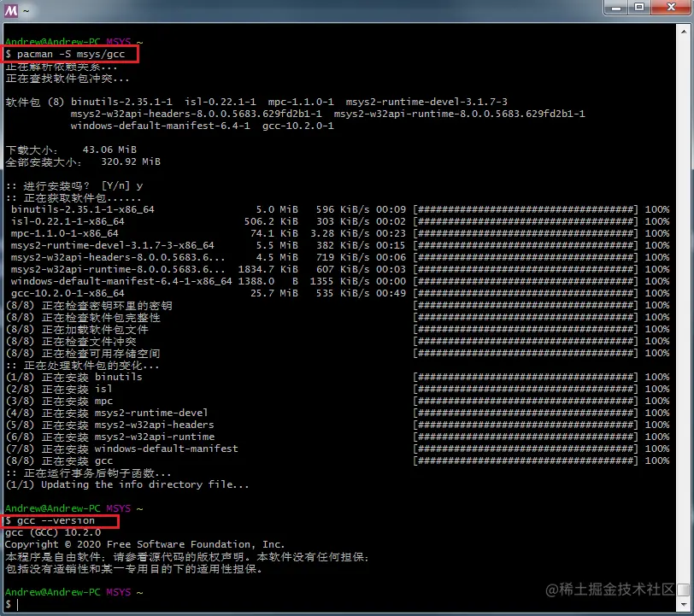Click the minimize button of the terminal window
Screen dimensions: 694x616
click(x=617, y=8)
